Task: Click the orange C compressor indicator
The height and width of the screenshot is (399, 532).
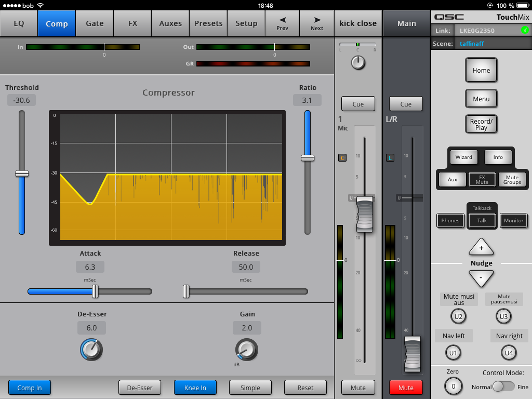Action: 342,158
